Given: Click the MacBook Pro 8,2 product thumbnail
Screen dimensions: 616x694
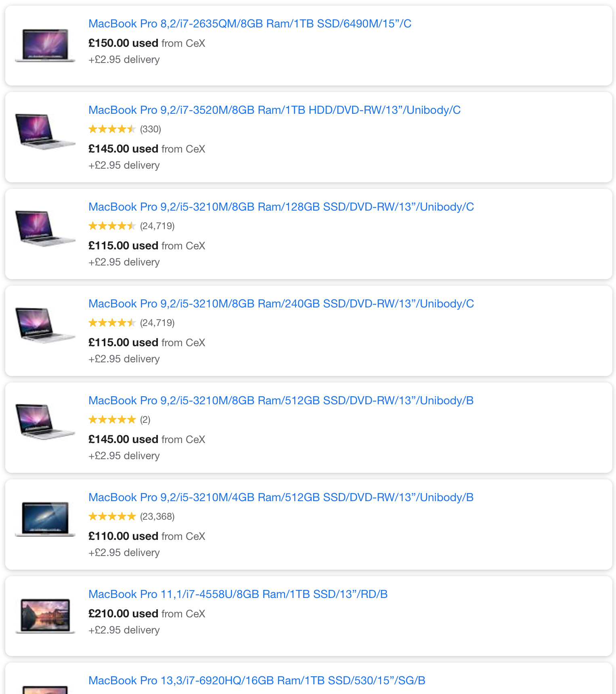Looking at the screenshot, I should (x=45, y=45).
